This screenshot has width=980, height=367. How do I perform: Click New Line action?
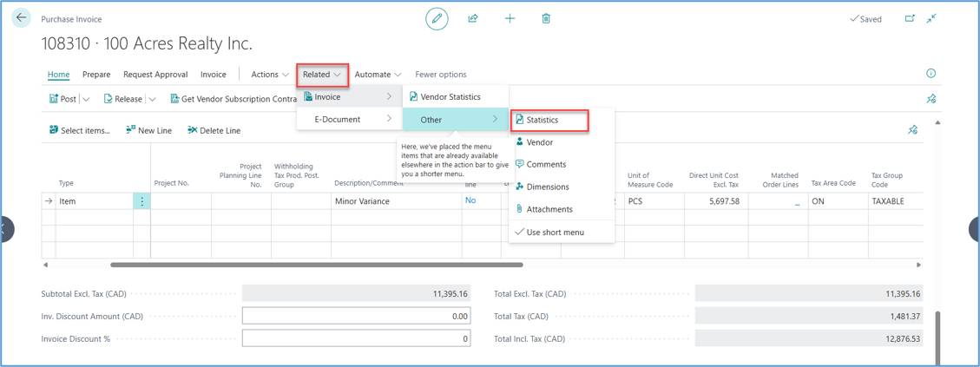[x=148, y=131]
